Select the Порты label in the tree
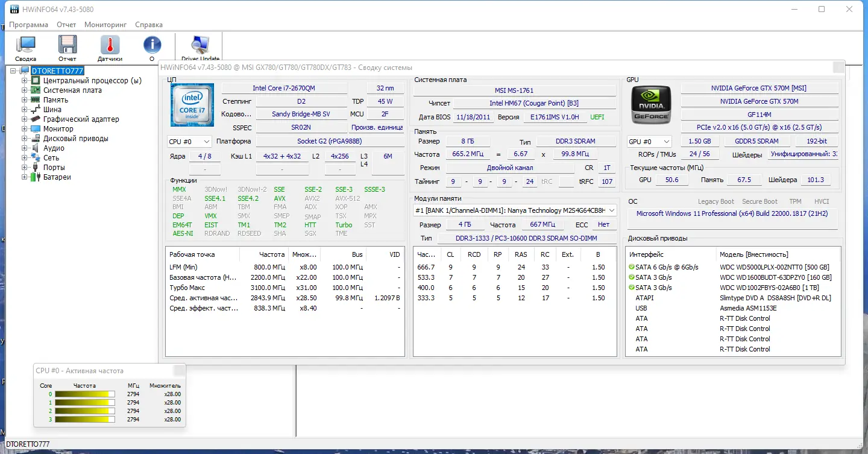Screen dimensions: 868x454 (54, 168)
